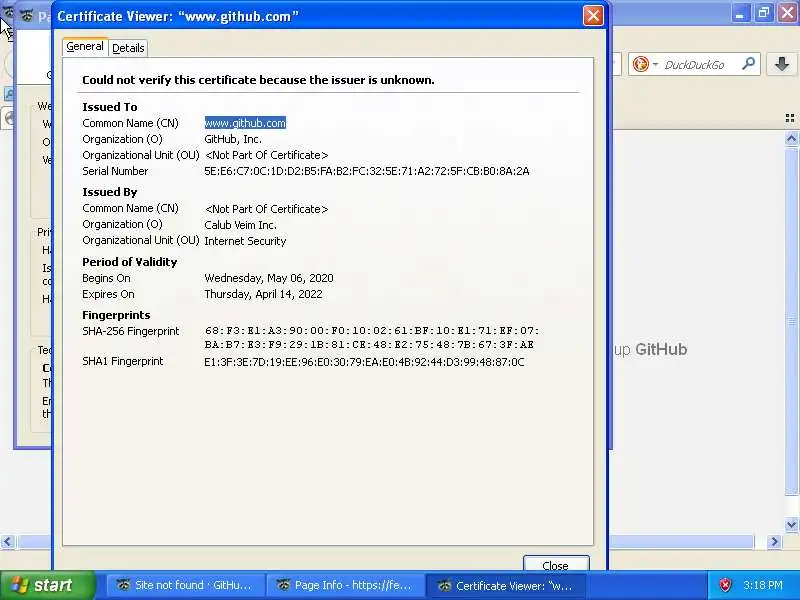Select the Certificate Viewer taskbar button
The image size is (800, 600).
(505, 585)
